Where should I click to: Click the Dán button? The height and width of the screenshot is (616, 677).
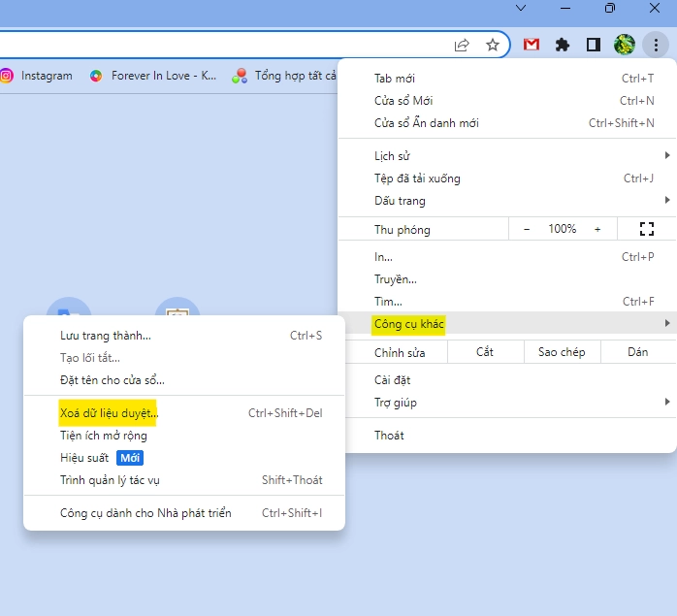pos(637,352)
